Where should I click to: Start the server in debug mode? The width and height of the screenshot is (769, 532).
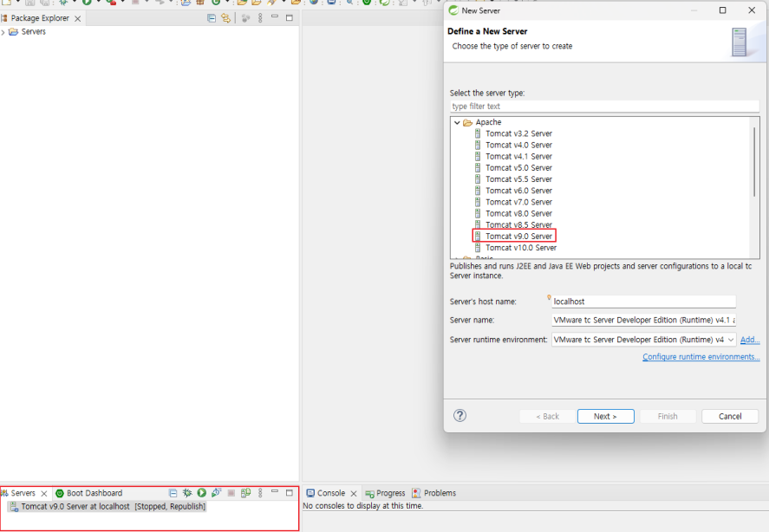[187, 492]
